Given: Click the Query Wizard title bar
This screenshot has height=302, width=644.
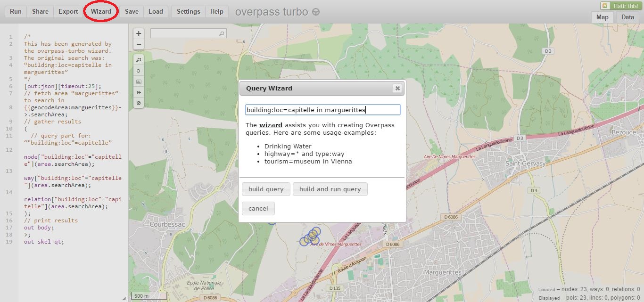Looking at the screenshot, I should coord(322,88).
